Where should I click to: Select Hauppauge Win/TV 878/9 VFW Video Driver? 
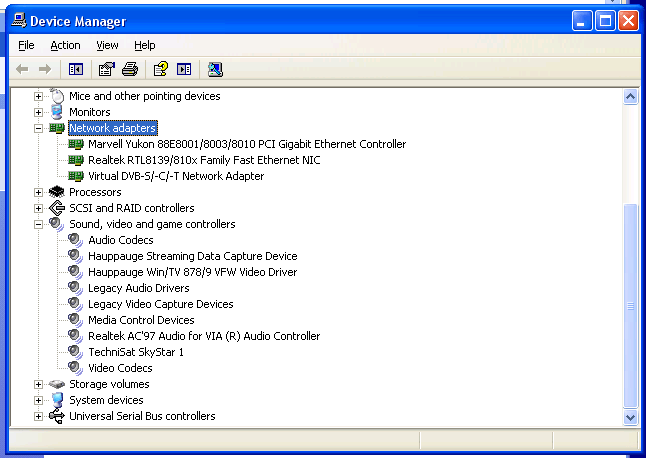[x=193, y=272]
